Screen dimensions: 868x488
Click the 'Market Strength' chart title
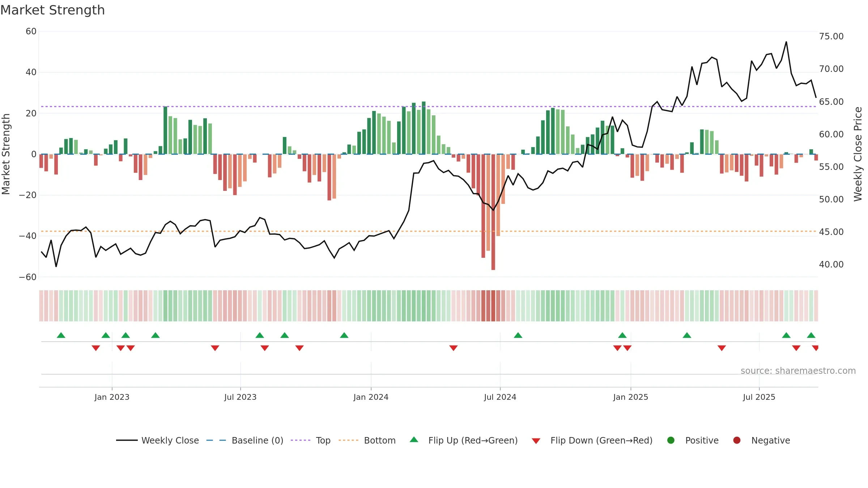click(52, 10)
